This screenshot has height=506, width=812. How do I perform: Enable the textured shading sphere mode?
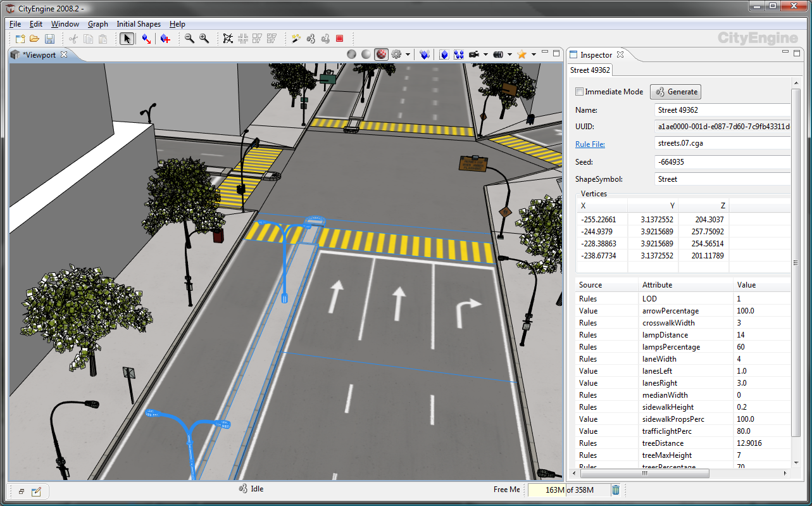381,54
